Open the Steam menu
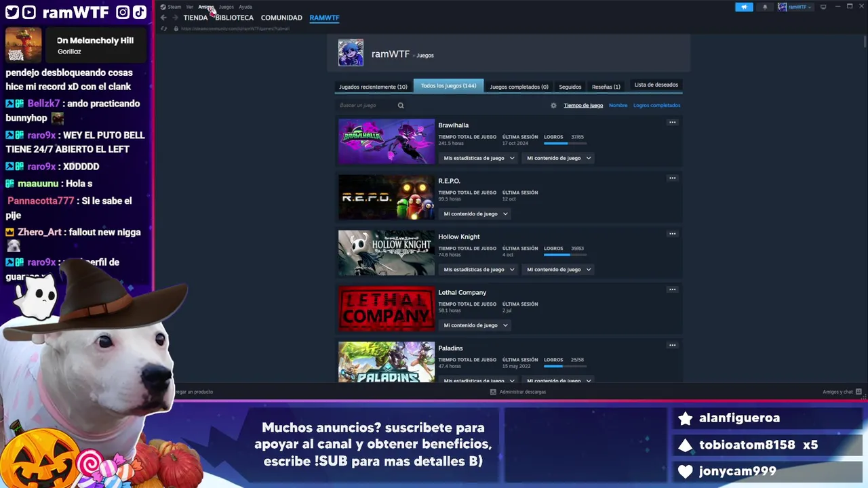This screenshot has width=868, height=488. [174, 7]
